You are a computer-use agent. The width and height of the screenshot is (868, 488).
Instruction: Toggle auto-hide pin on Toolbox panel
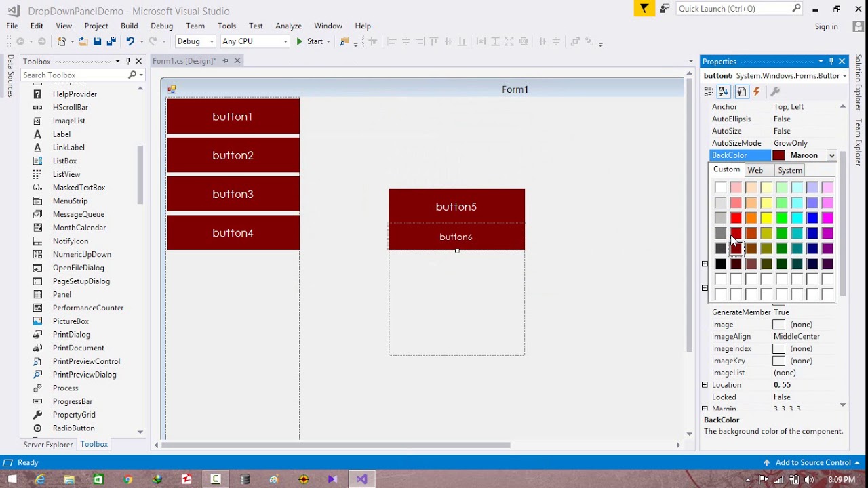[127, 61]
